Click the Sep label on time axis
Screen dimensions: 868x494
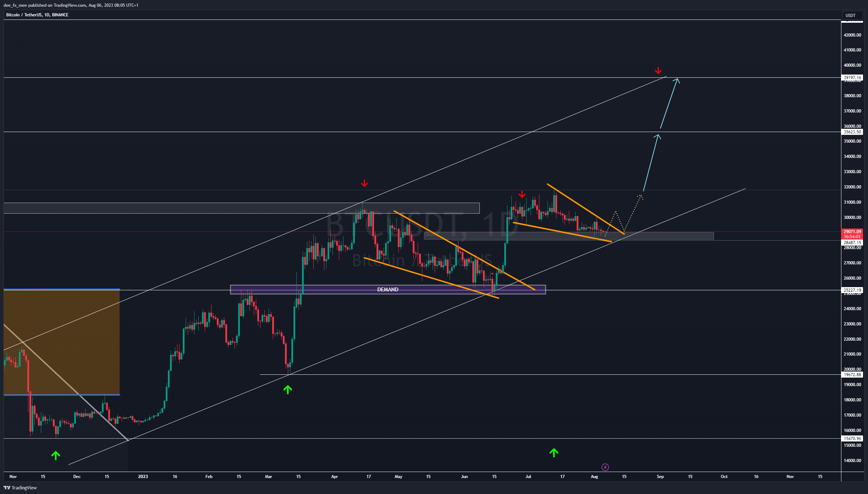click(x=660, y=477)
